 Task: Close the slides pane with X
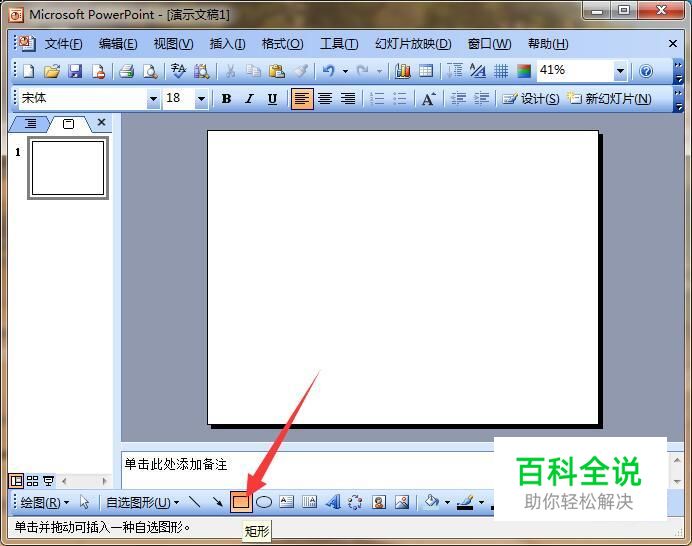[x=102, y=122]
